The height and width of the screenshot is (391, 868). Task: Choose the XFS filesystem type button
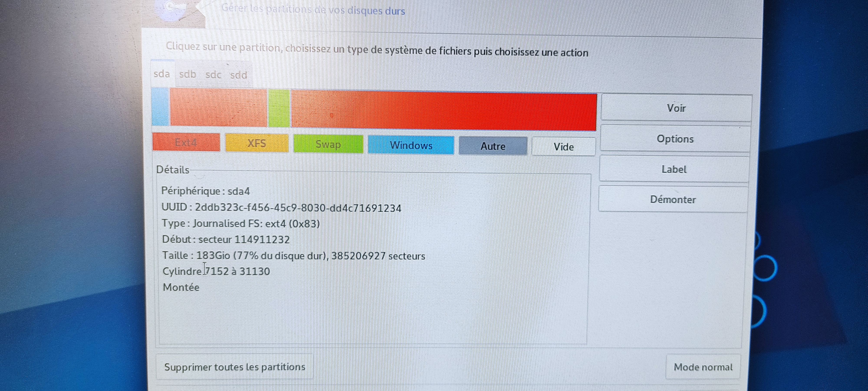pos(257,143)
